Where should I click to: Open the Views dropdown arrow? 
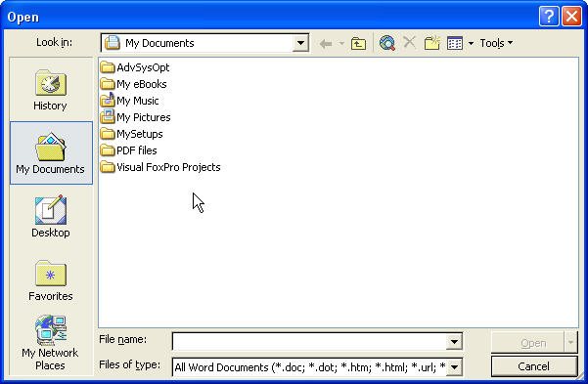coord(471,43)
